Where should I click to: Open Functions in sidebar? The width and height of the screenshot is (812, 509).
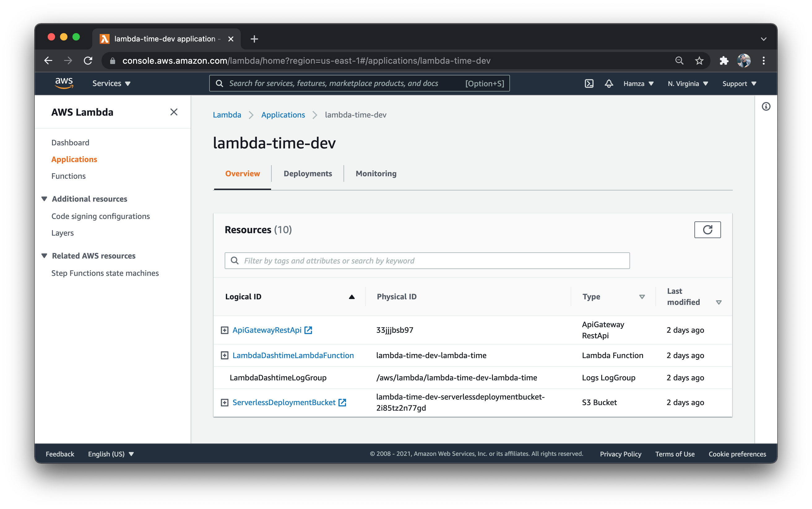tap(68, 176)
